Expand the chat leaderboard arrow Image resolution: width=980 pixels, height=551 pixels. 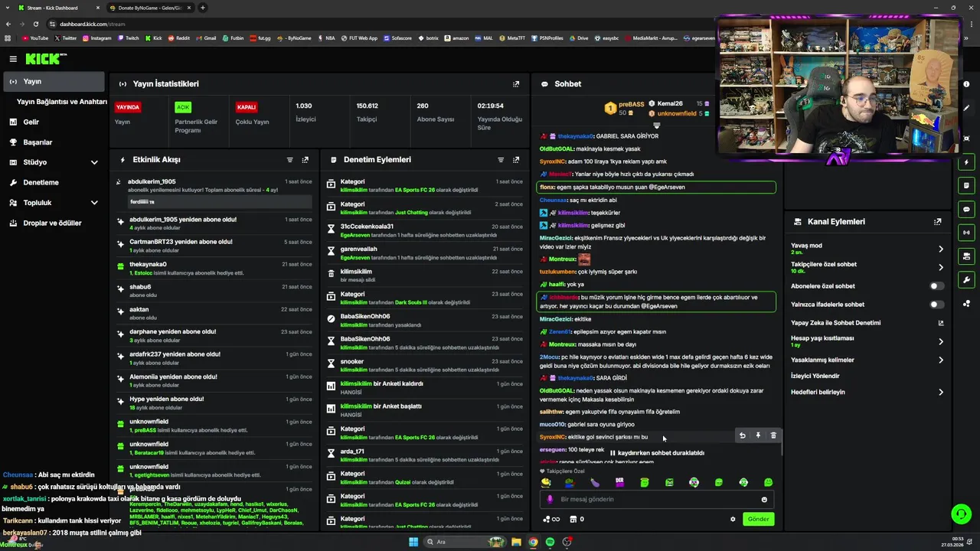[x=656, y=126]
